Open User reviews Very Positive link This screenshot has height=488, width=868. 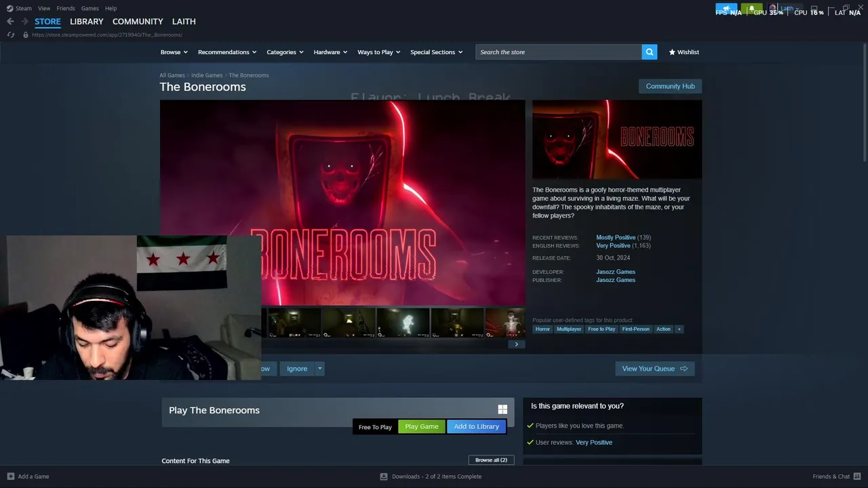[594, 443]
